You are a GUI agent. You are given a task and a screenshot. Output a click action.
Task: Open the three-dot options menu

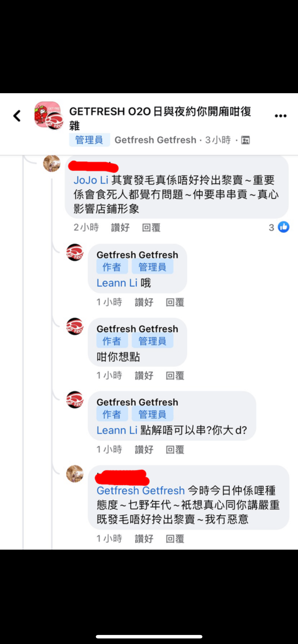(281, 116)
